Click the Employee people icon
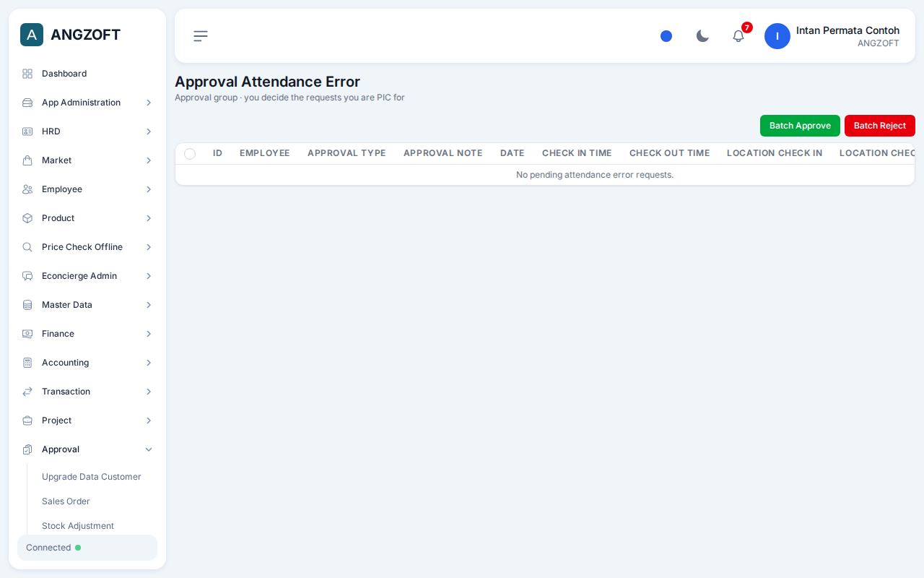This screenshot has height=578, width=924. (x=27, y=189)
